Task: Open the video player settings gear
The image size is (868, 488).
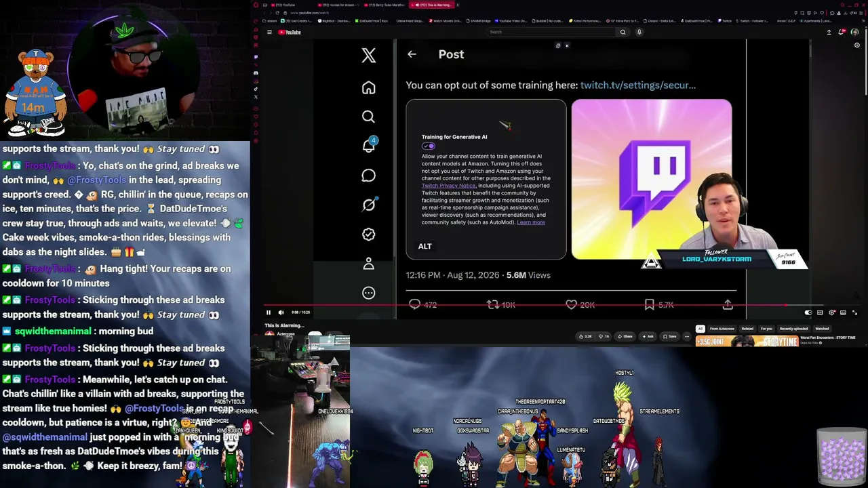Action: coord(832,312)
